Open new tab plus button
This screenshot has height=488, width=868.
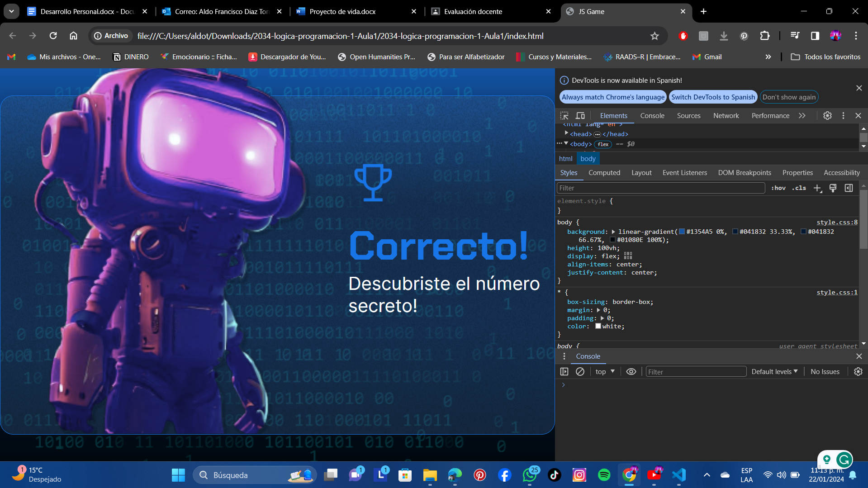coord(703,11)
